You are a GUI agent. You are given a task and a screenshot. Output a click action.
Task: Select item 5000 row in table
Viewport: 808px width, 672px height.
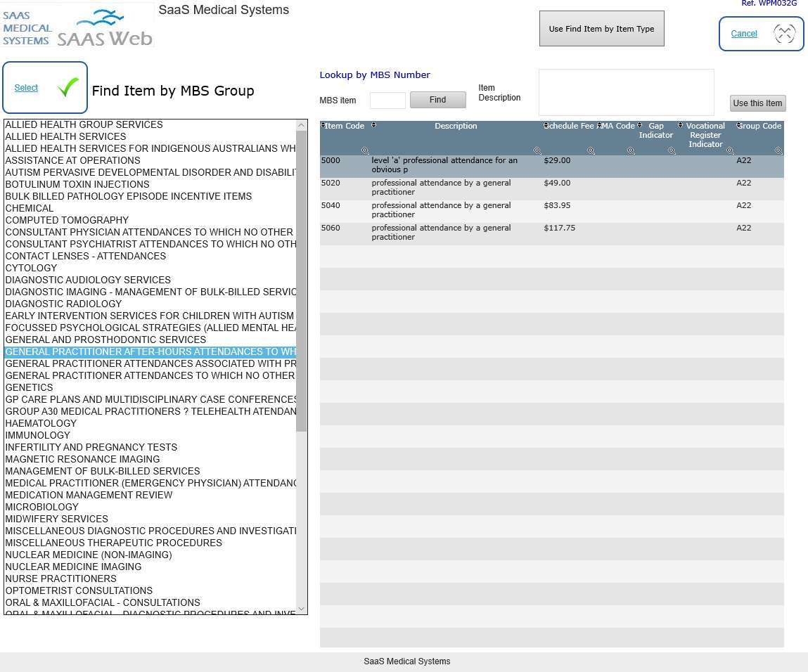(x=551, y=165)
